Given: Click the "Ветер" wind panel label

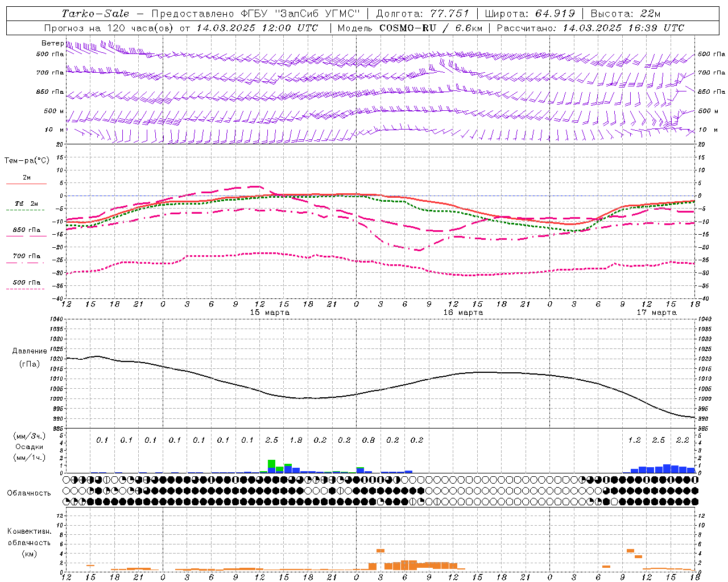Looking at the screenshot, I should [52, 43].
